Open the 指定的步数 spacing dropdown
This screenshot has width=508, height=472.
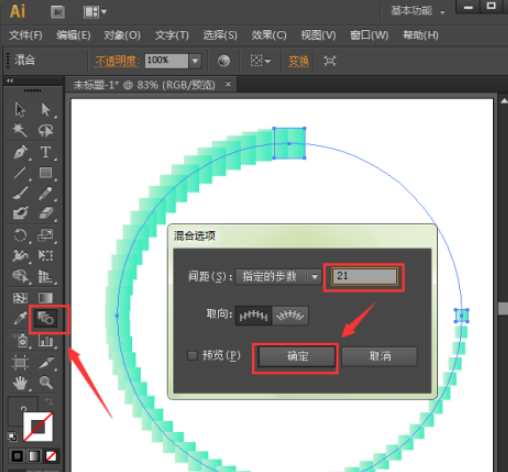pos(278,277)
